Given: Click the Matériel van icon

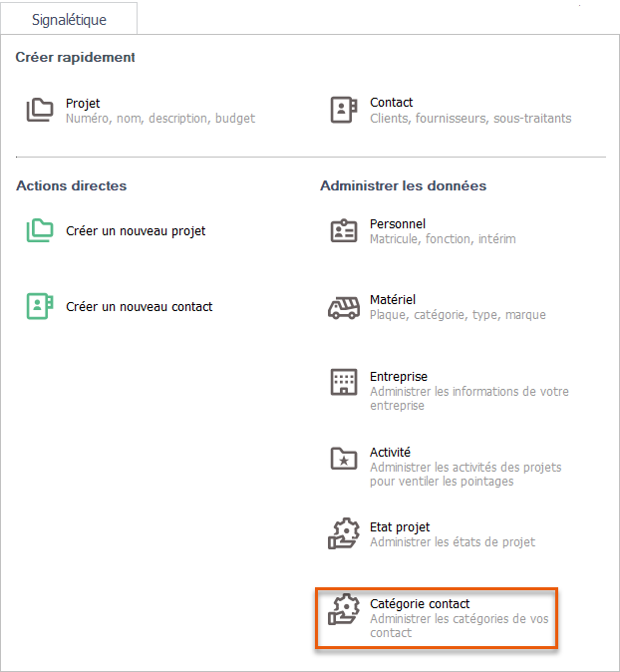Looking at the screenshot, I should (343, 307).
